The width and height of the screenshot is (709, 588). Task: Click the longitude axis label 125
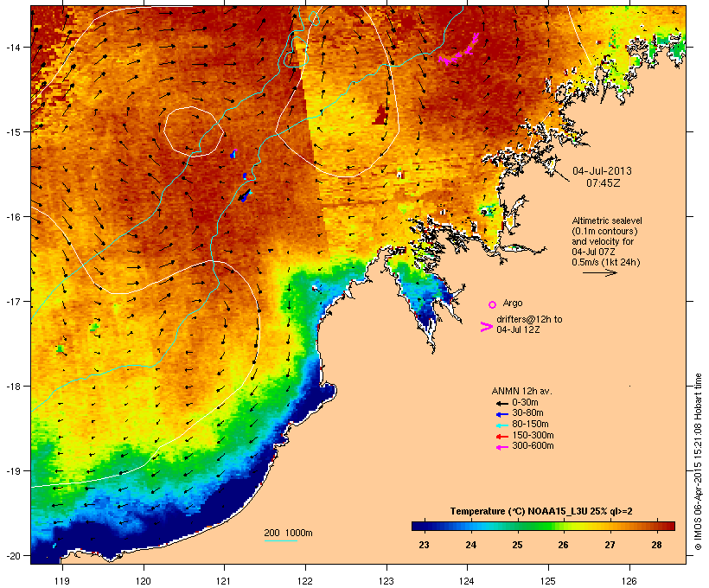pyautogui.click(x=548, y=581)
